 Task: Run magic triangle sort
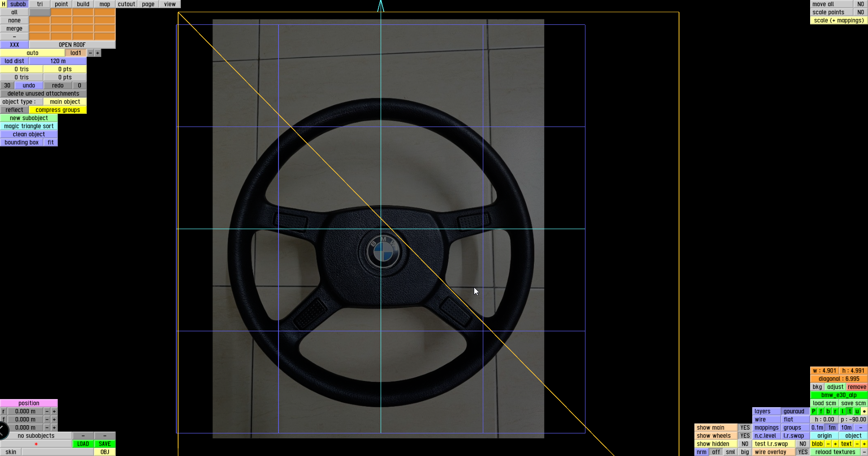29,126
